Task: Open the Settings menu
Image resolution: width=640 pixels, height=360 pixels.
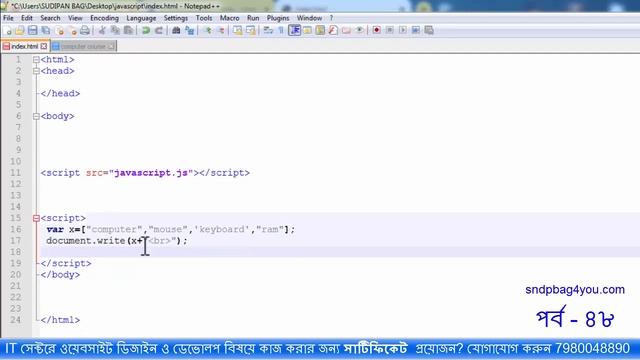Action: click(x=176, y=18)
